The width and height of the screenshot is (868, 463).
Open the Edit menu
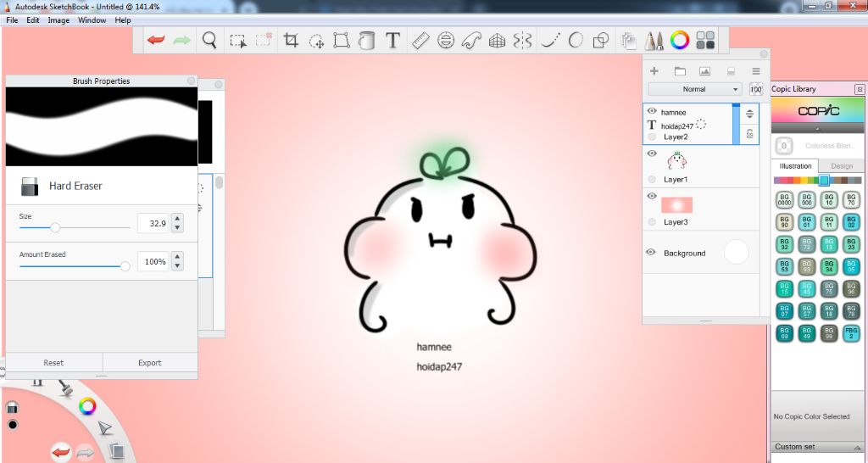(33, 20)
